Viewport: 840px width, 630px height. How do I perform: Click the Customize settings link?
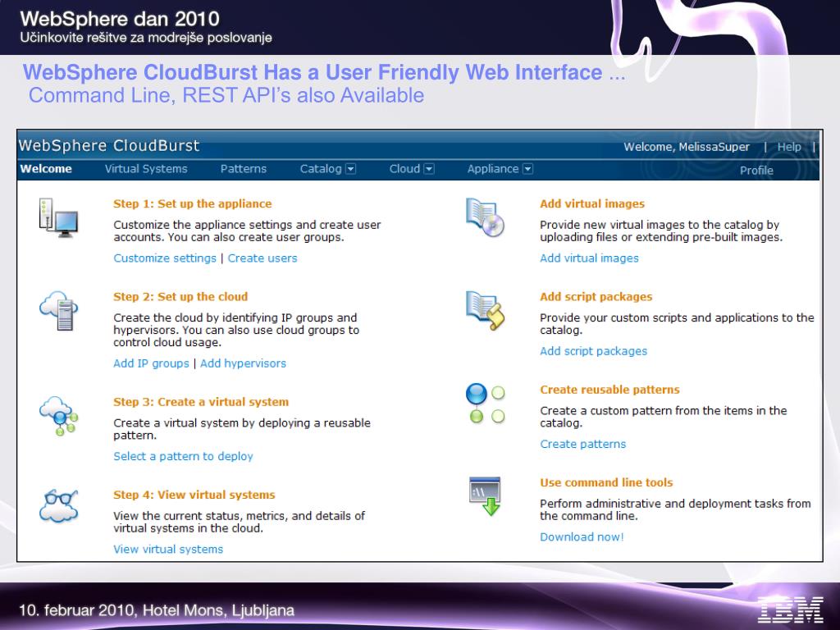164,258
